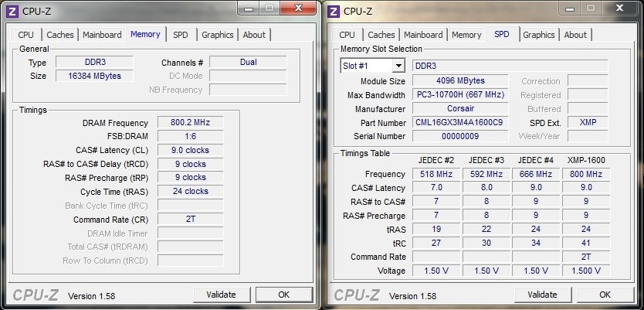Click CAS# Latency value 9.0 clocks
644x310 pixels.
point(190,150)
